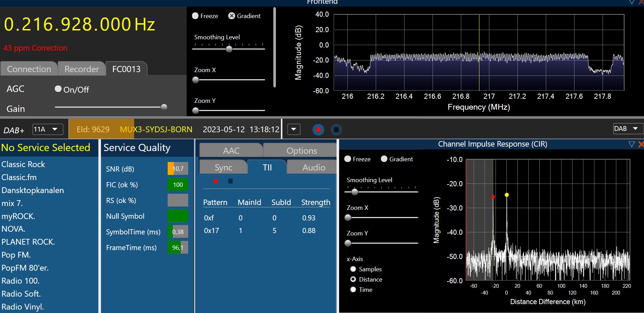Click the small red record dot in TII tab
Screen dimensions: 644x313
216,181
